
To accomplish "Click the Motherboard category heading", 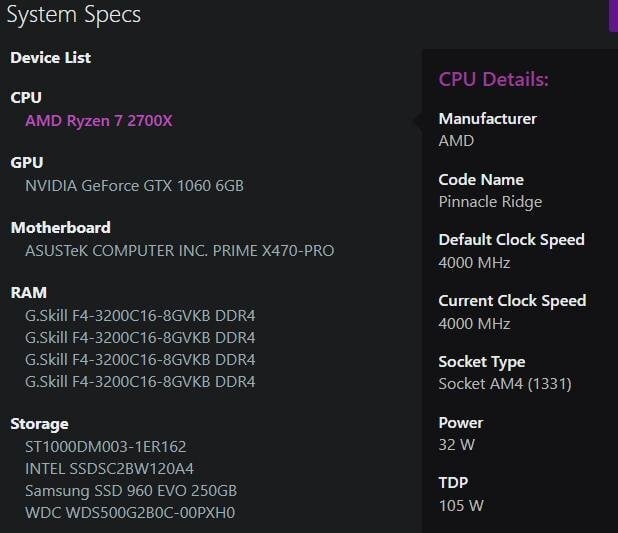I will tap(60, 228).
